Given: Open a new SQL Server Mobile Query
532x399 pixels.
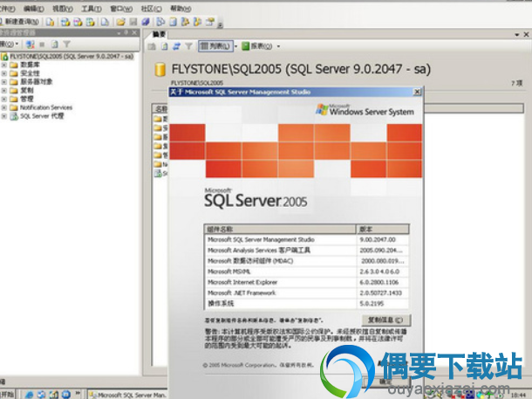Looking at the screenshot, I should pyautogui.click(x=106, y=22).
